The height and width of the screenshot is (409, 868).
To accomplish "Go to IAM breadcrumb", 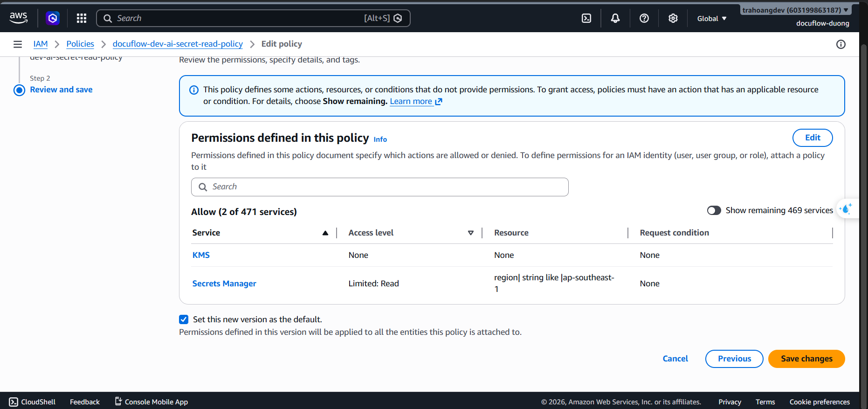I will (x=41, y=44).
